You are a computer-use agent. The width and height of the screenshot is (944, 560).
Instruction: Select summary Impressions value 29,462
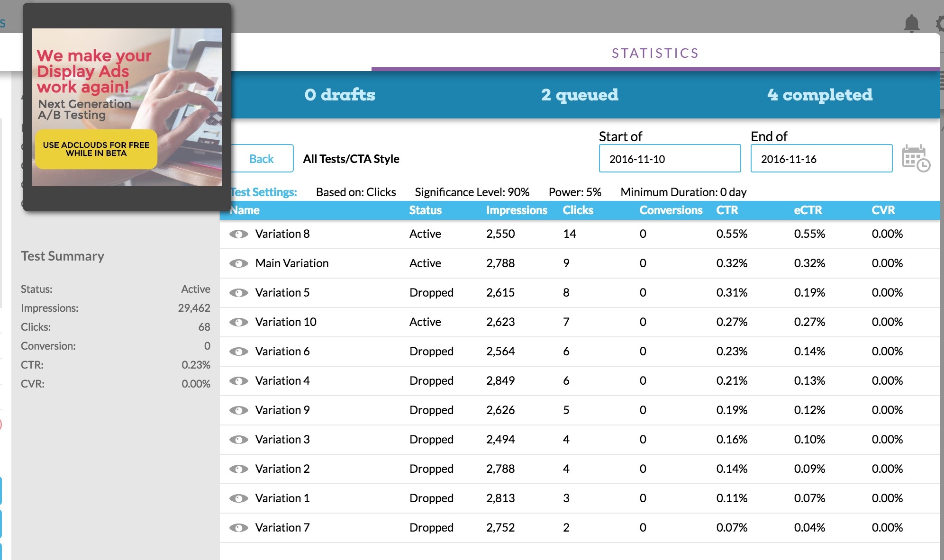[194, 308]
